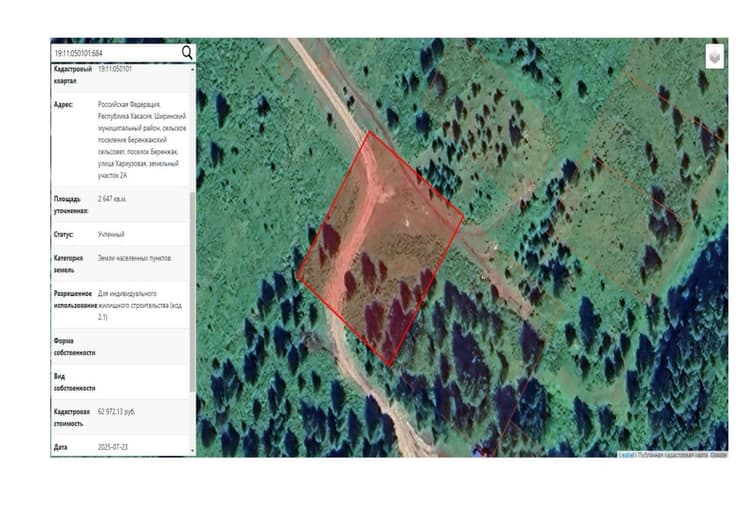
Task: Click the status value 'Учтенный'
Action: (111, 234)
